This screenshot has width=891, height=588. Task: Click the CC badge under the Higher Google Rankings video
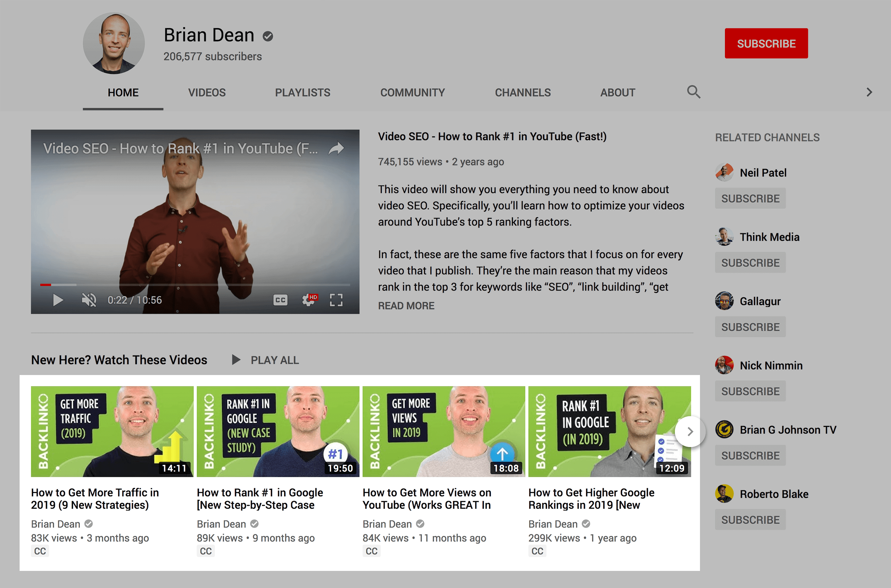(x=537, y=551)
